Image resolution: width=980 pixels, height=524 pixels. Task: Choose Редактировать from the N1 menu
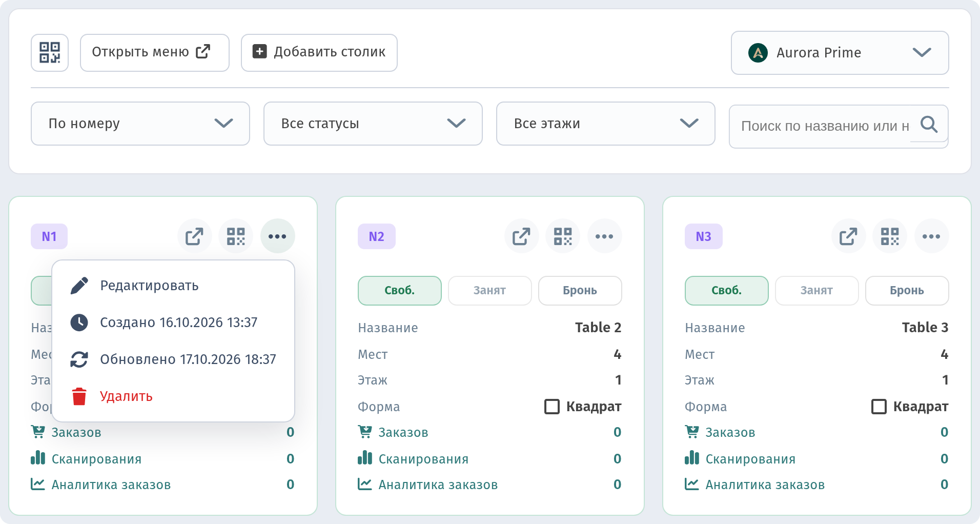[173, 286]
